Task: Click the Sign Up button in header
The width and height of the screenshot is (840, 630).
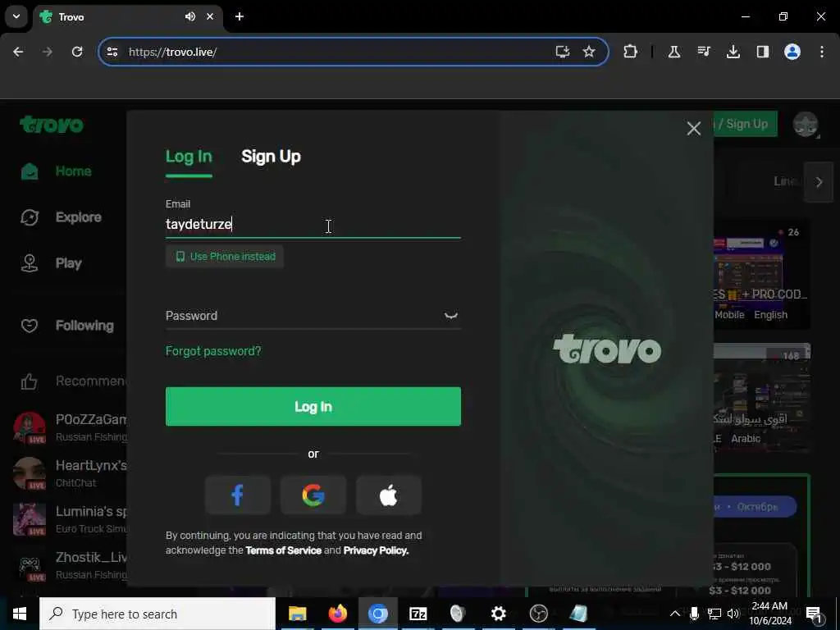Action: [x=746, y=124]
